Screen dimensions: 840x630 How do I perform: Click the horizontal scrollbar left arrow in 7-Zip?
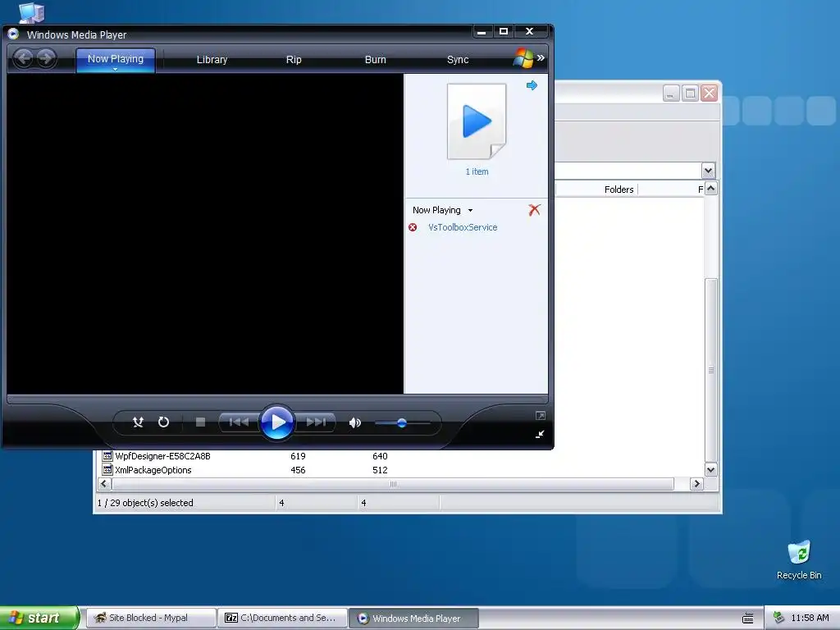point(104,484)
